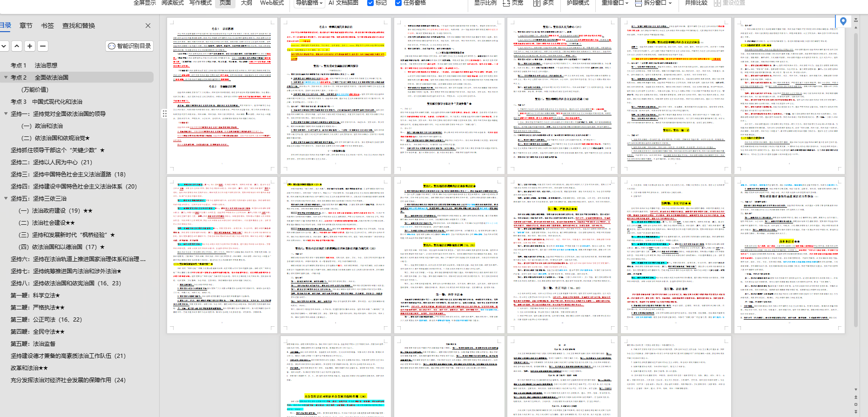Open the 拆分窗口 split window dropdown

click(x=654, y=3)
